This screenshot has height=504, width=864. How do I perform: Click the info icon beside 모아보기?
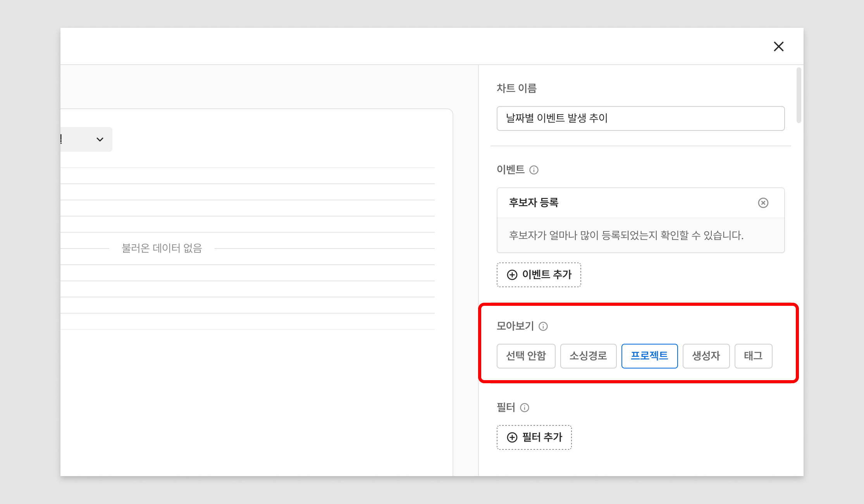point(543,326)
